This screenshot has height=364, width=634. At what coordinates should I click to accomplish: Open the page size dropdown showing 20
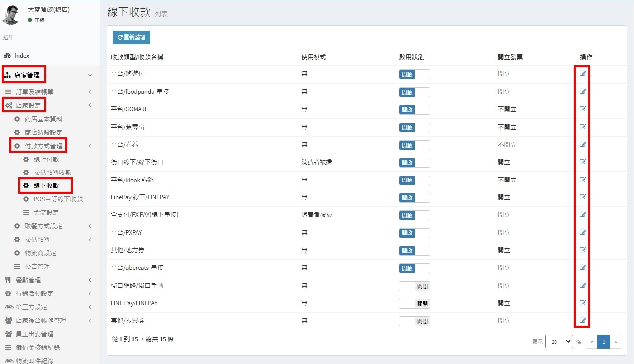[559, 342]
